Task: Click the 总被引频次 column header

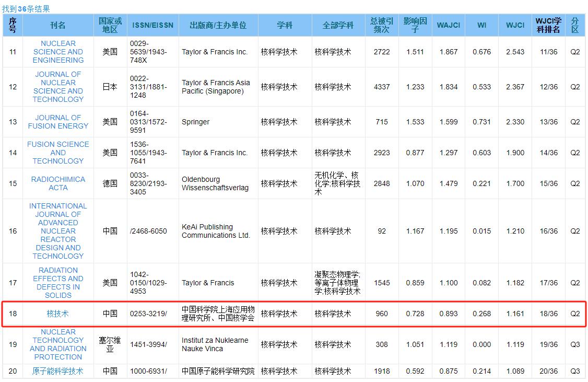Action: [382, 25]
